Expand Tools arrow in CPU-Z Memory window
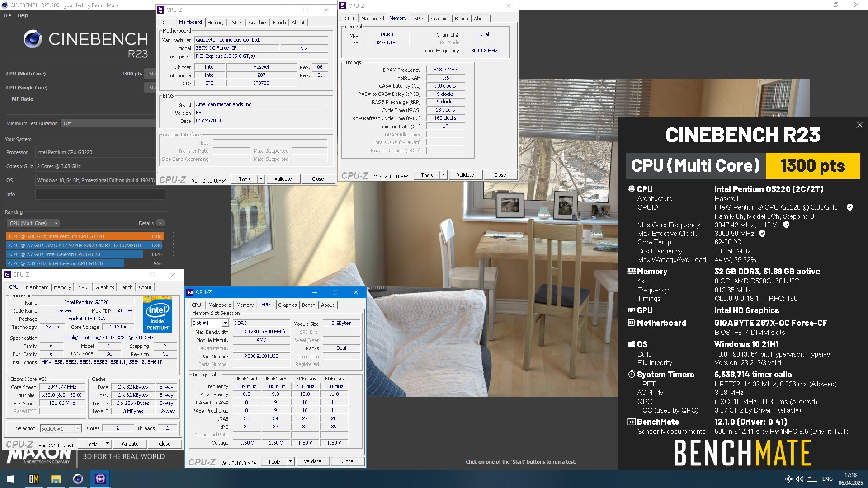Viewport: 868px width, 488px height. point(443,175)
